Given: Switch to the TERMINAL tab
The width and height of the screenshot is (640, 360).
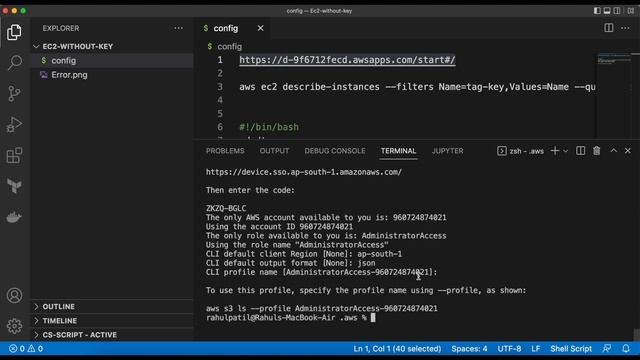Looking at the screenshot, I should click(x=398, y=151).
